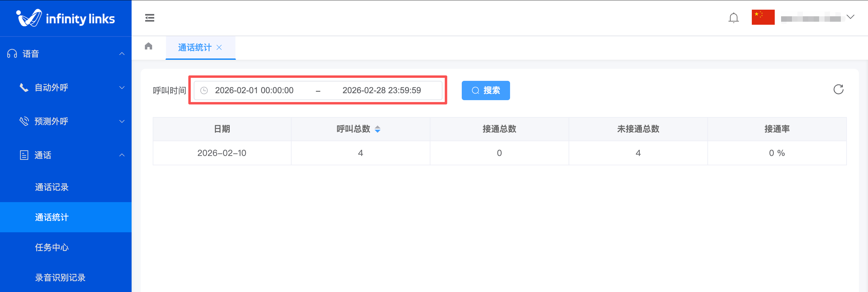Select 任务中心 menu item
The image size is (868, 292).
(x=52, y=247)
